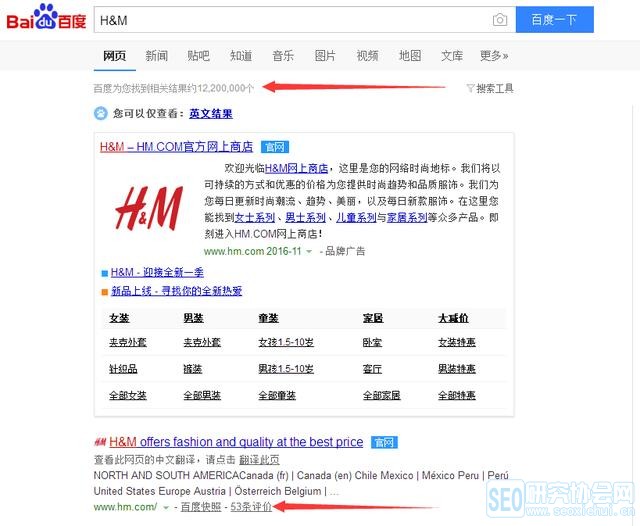Click small H&M favicon before second result

point(100,442)
